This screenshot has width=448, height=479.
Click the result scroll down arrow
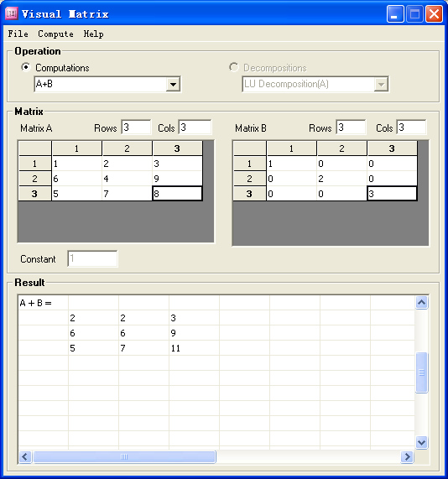pyautogui.click(x=421, y=442)
